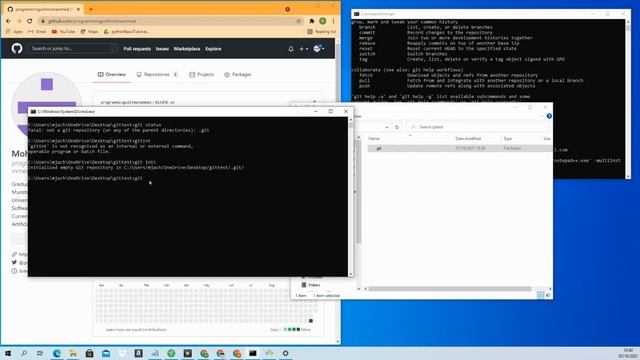Click the GitHub page vertical scrollbar
Image resolution: width=640 pixels, height=360 pixels.
(338, 190)
